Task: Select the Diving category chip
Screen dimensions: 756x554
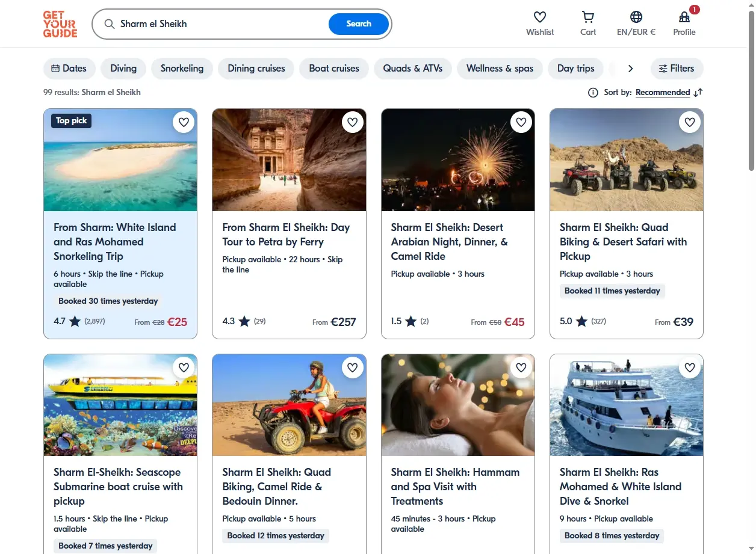Action: (123, 69)
